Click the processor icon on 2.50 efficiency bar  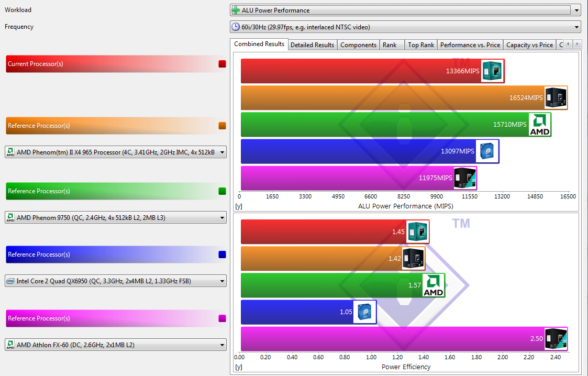556,339
